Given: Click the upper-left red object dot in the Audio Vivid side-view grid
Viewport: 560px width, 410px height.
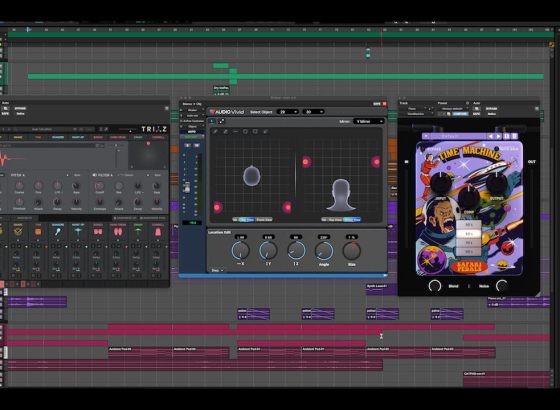Looking at the screenshot, I should [x=306, y=162].
